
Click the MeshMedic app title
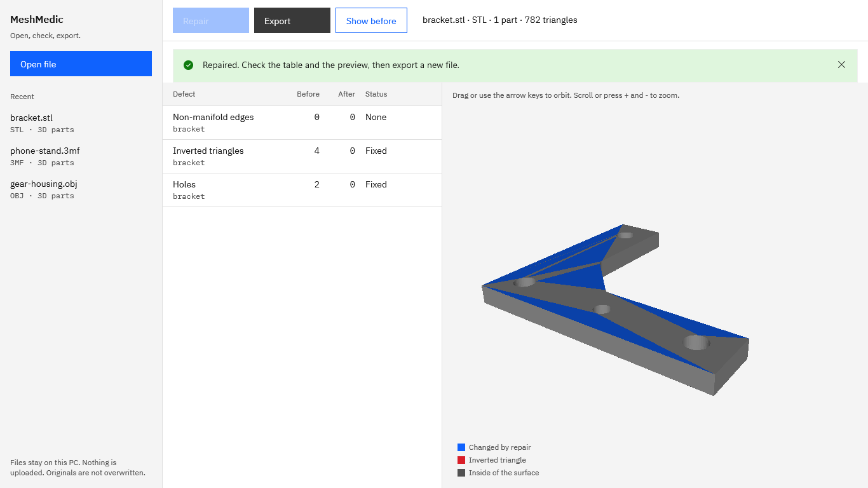(37, 20)
